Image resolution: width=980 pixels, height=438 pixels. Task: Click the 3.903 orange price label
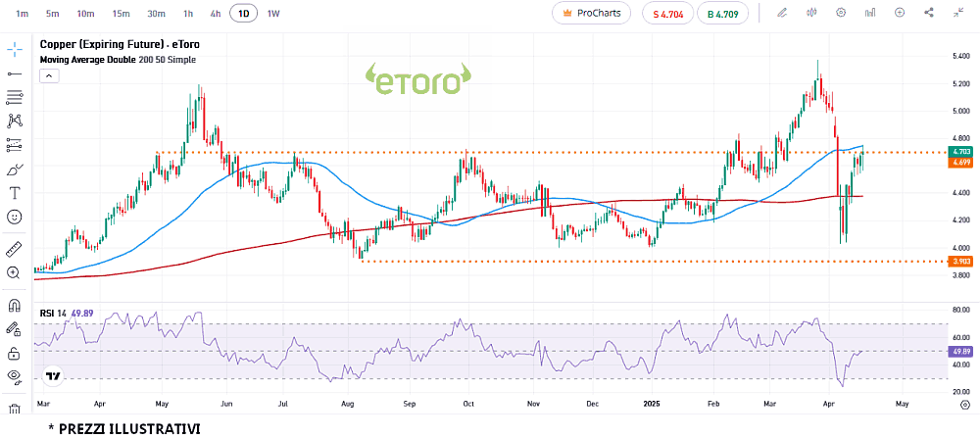coord(960,262)
